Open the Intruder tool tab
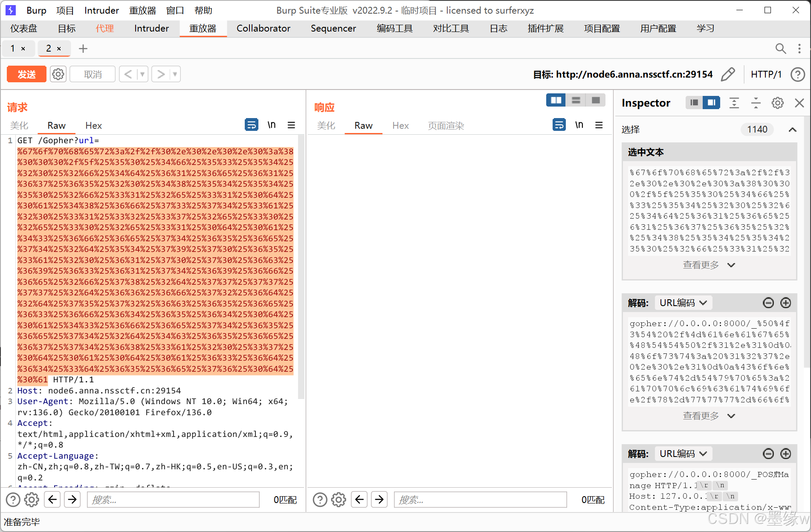Screen dimensions: 811x532 [x=151, y=28]
